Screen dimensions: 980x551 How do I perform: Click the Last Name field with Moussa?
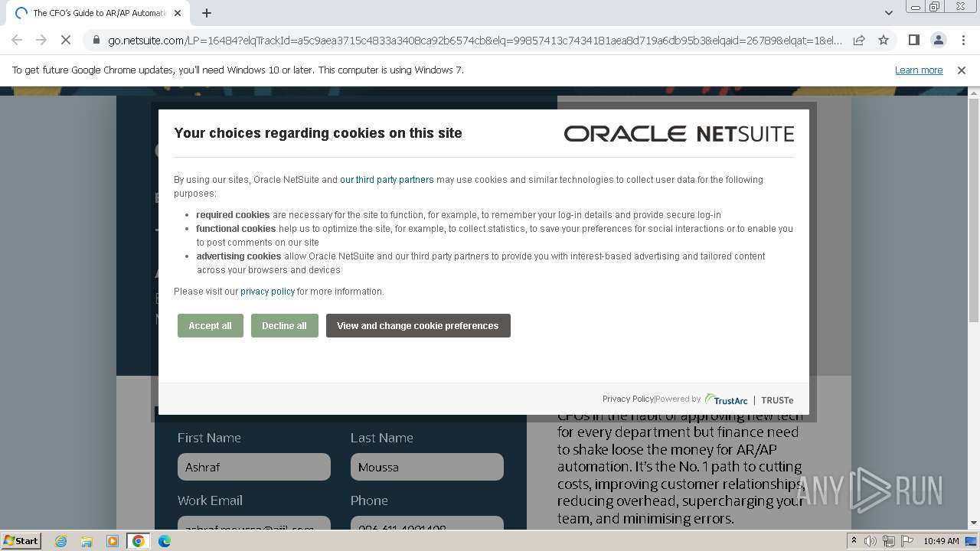point(427,467)
